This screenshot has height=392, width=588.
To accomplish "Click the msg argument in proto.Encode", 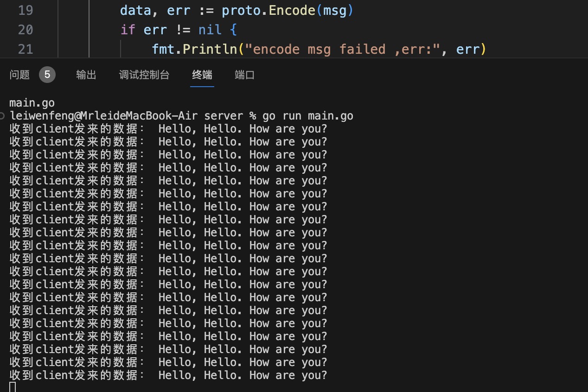I will click(x=334, y=10).
